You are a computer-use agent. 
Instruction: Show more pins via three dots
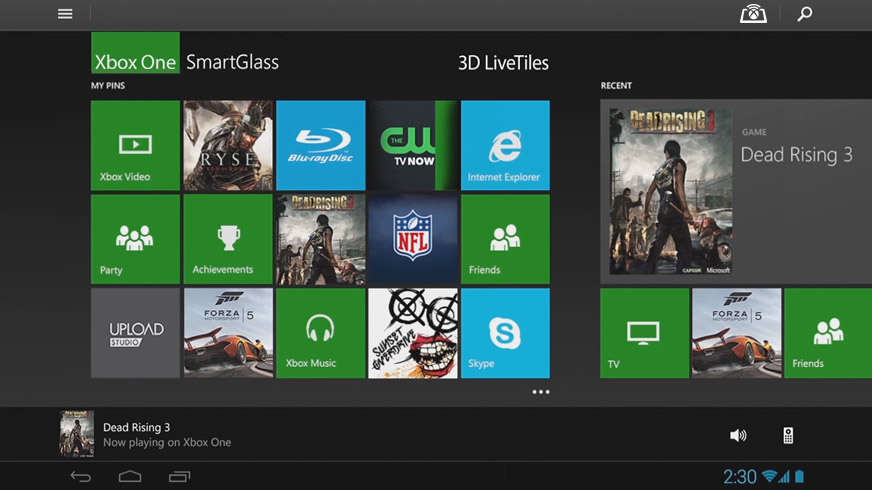(x=541, y=392)
